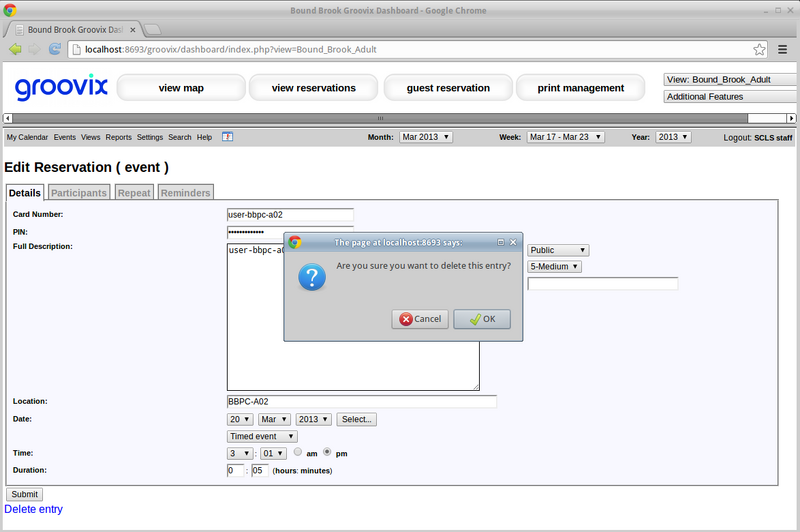
Task: Click the view reservations button
Action: click(x=313, y=88)
